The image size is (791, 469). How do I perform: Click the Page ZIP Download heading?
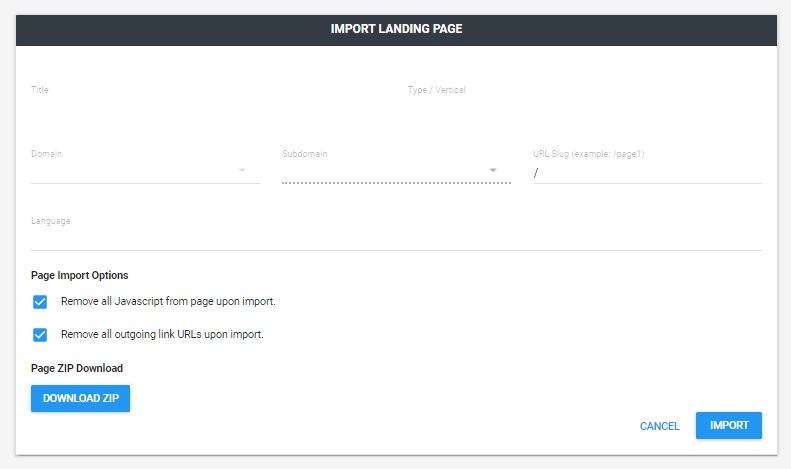[x=77, y=368]
